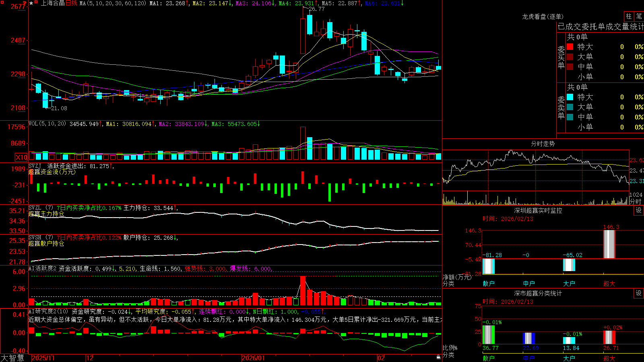Open 设 settings for 深市超赢分类统计
This screenshot has width=644, height=362.
coord(639,293)
